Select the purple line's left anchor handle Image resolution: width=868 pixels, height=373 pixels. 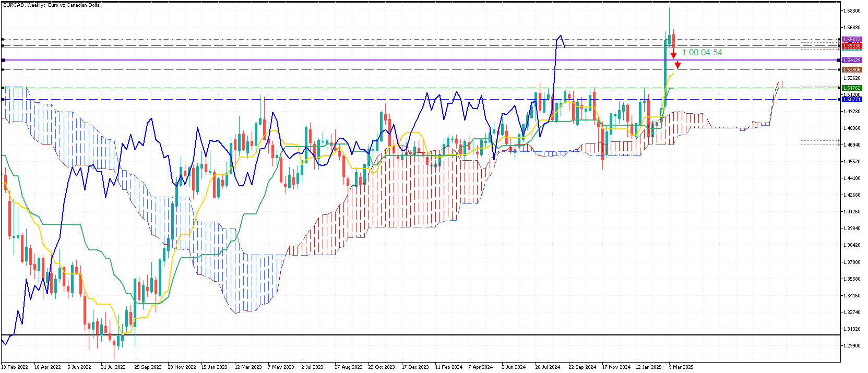(x=3, y=60)
